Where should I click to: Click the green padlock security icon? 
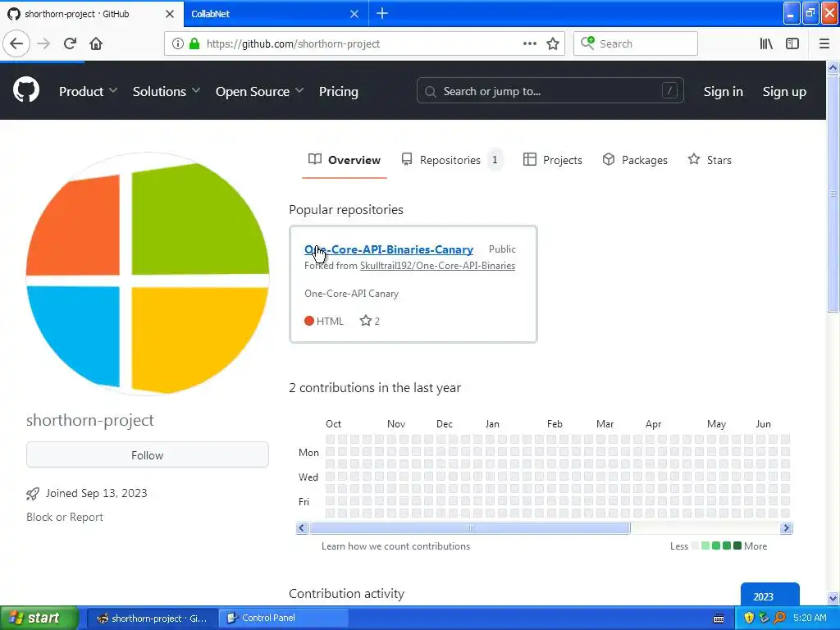pyautogui.click(x=194, y=43)
